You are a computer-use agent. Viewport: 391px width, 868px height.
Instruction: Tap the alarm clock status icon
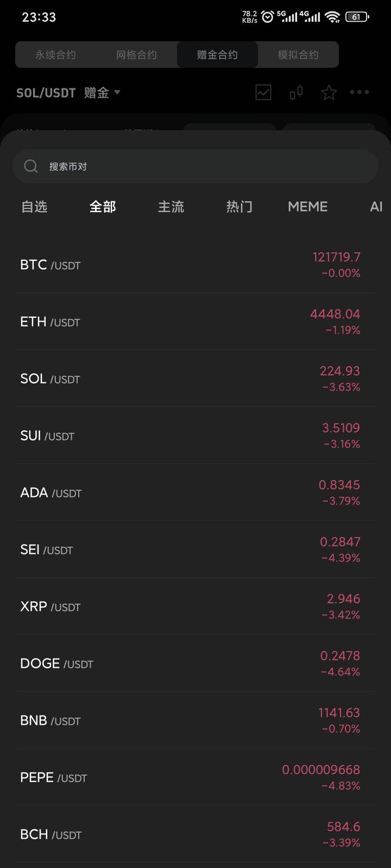pos(267,17)
